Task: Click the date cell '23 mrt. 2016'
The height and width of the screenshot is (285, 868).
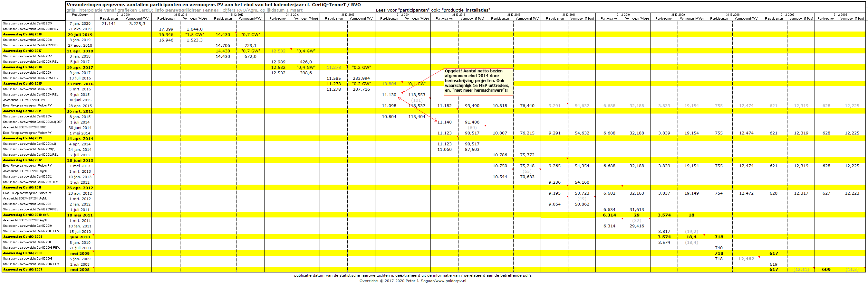Action: point(80,84)
